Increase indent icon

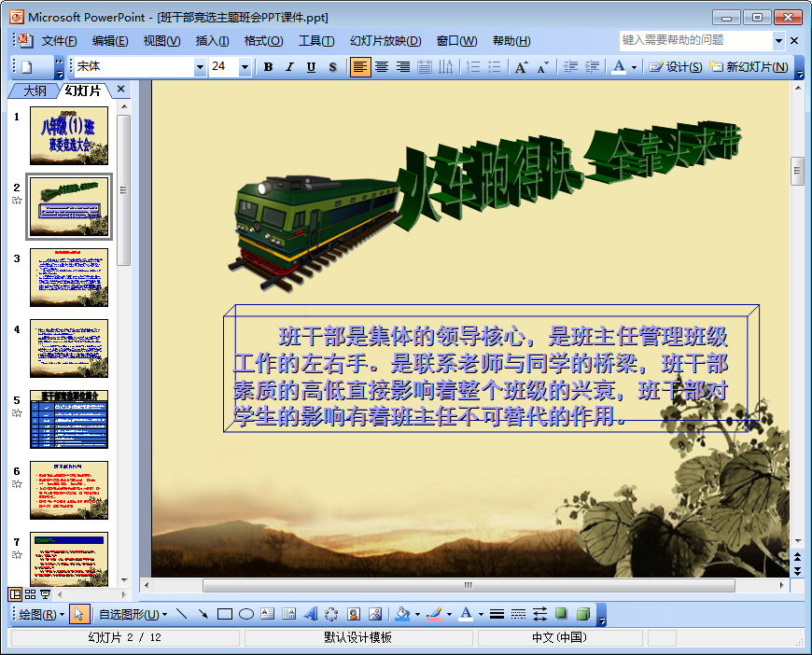pyautogui.click(x=592, y=67)
